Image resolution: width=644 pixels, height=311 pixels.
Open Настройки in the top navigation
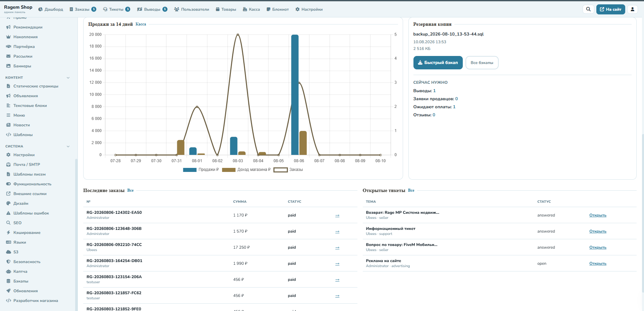tap(309, 9)
